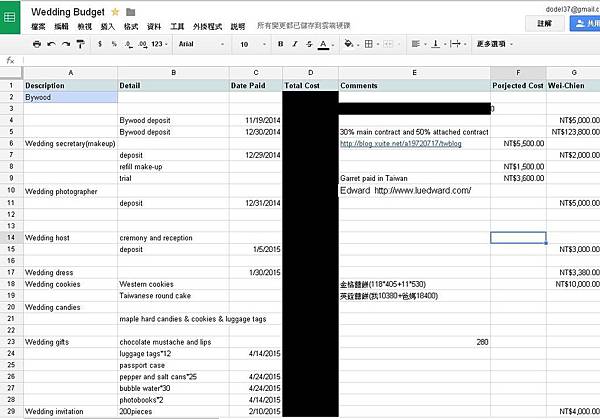Decrease decimal places
The height and width of the screenshot is (419, 600).
tap(129, 44)
